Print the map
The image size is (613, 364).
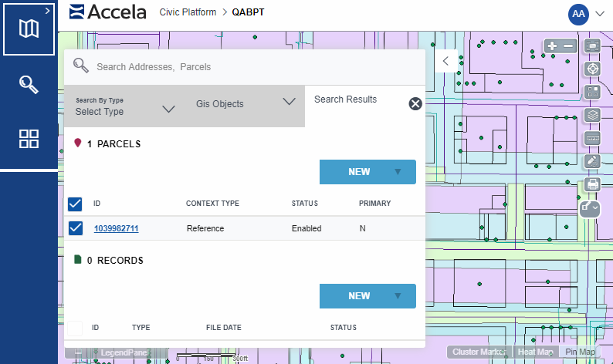click(593, 184)
